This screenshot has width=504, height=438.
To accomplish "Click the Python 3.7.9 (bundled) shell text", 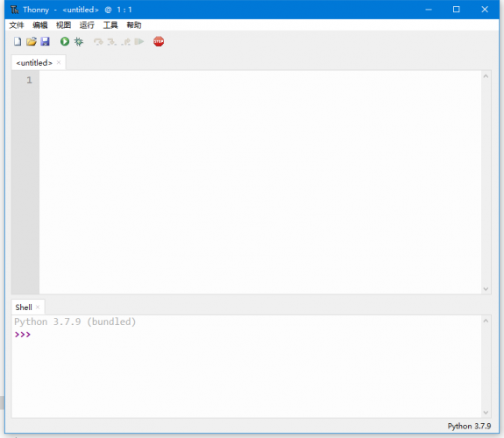I will (x=75, y=321).
